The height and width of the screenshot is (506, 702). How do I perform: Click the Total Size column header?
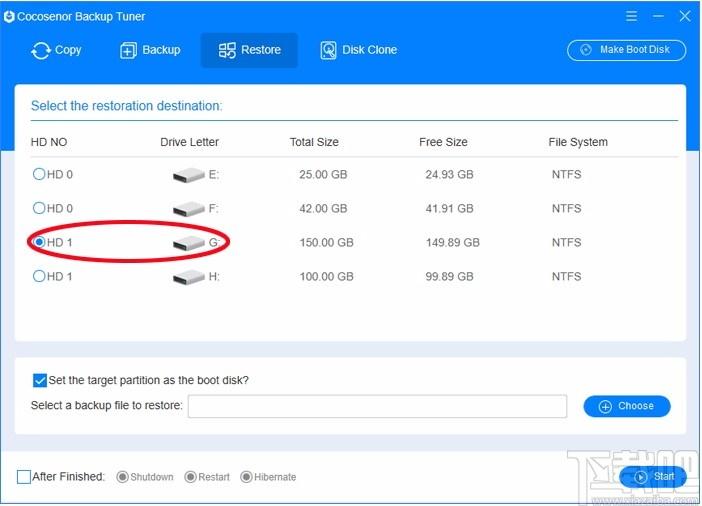click(314, 142)
